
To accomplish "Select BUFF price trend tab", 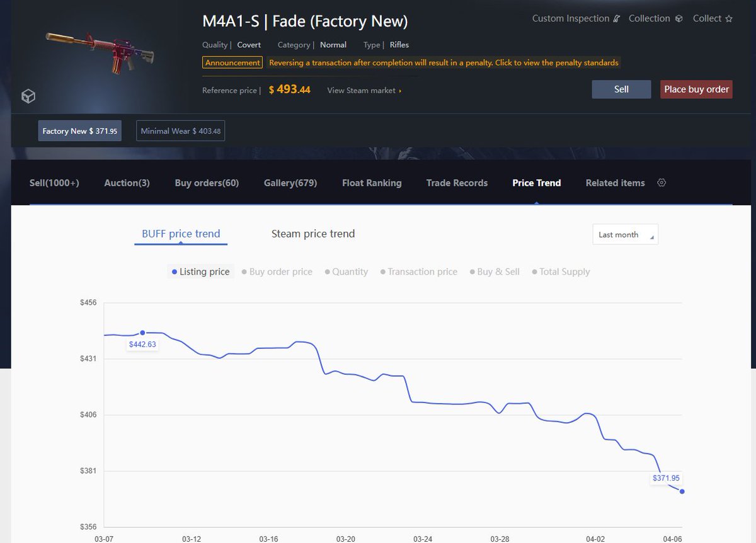I will click(x=181, y=234).
